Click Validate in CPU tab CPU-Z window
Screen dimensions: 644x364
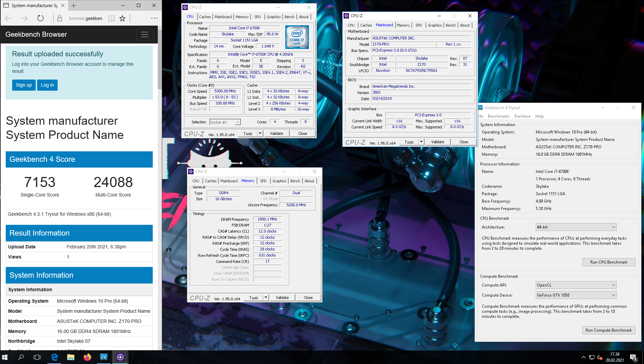pyautogui.click(x=276, y=133)
